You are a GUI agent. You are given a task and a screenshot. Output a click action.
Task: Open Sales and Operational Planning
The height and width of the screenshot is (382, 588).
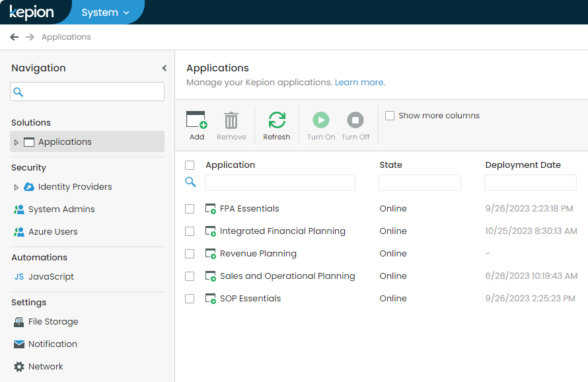[287, 276]
